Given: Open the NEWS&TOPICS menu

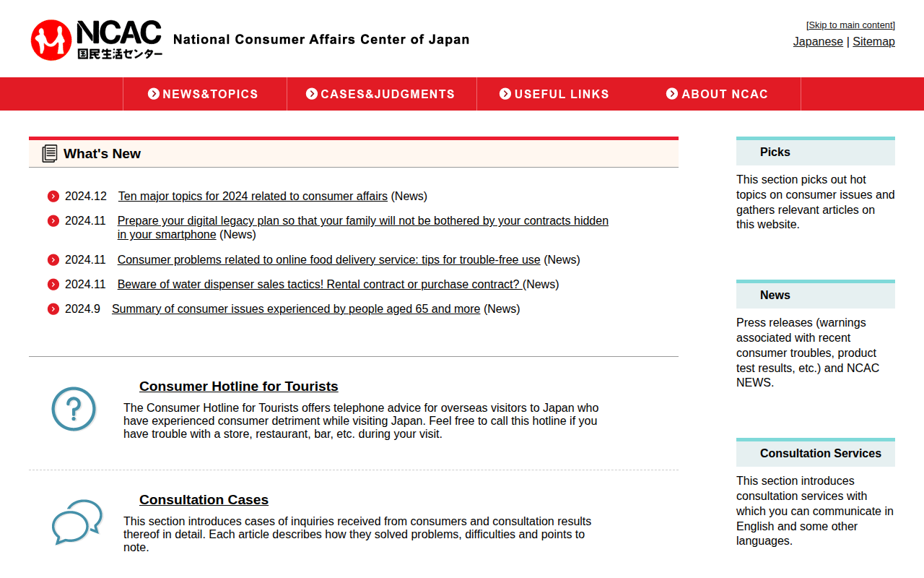Looking at the screenshot, I should [205, 94].
